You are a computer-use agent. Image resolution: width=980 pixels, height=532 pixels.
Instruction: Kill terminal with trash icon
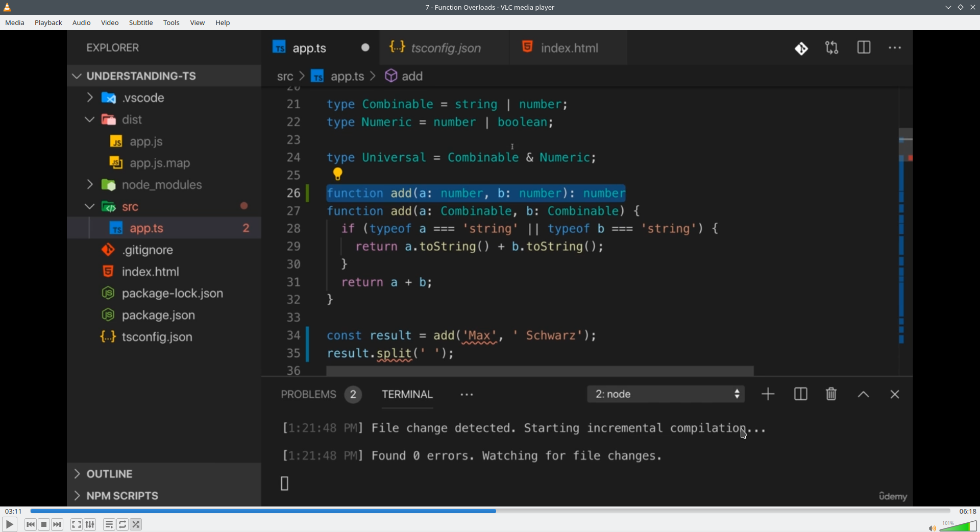coord(831,394)
